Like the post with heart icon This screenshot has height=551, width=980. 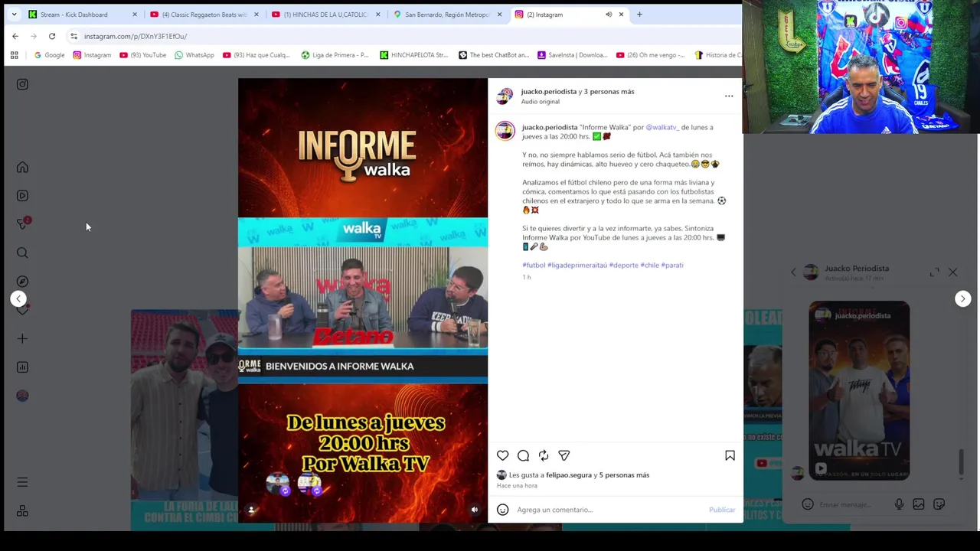pyautogui.click(x=502, y=455)
